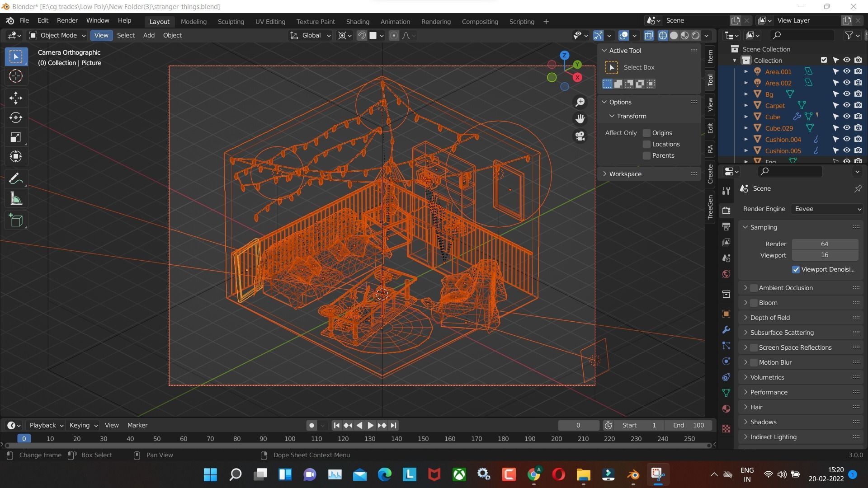Image resolution: width=868 pixels, height=488 pixels.
Task: Click the play animation button
Action: click(370, 425)
